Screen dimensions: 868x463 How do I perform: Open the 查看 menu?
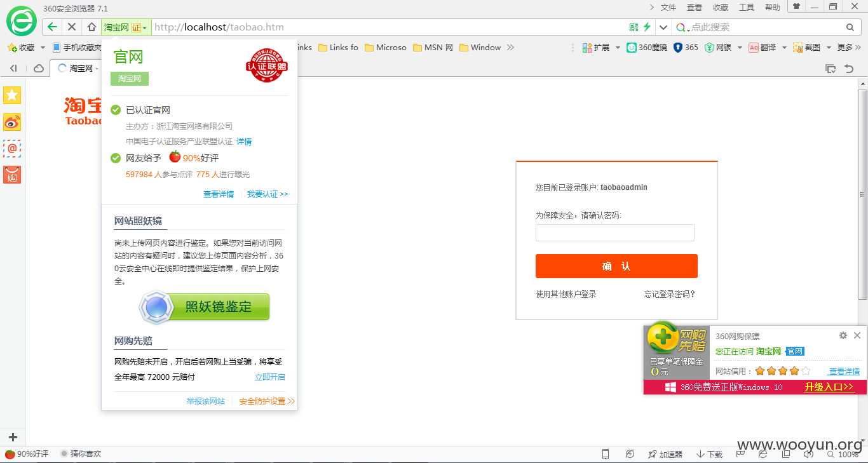pyautogui.click(x=695, y=8)
